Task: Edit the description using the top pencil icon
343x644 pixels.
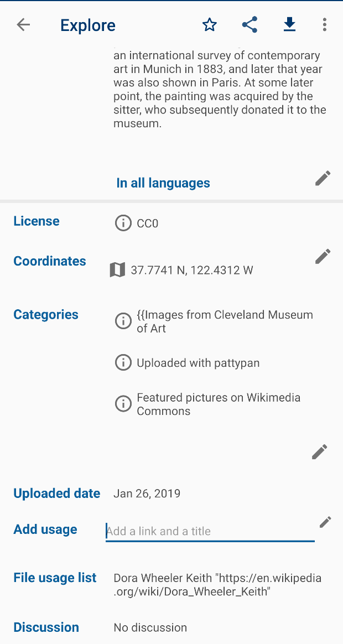Action: coord(323,178)
